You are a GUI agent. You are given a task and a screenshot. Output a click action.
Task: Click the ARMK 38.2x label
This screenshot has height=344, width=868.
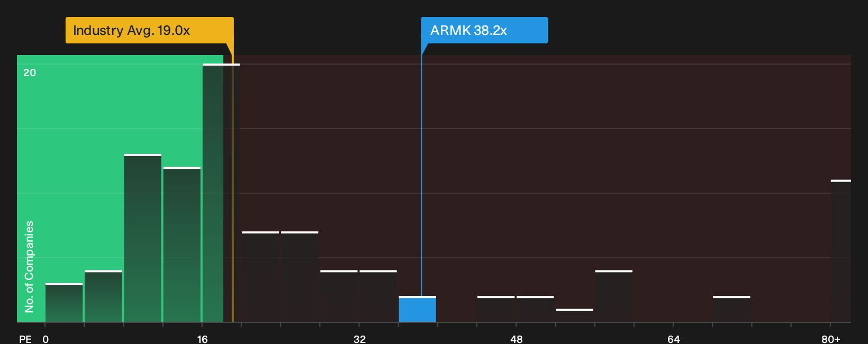point(484,30)
